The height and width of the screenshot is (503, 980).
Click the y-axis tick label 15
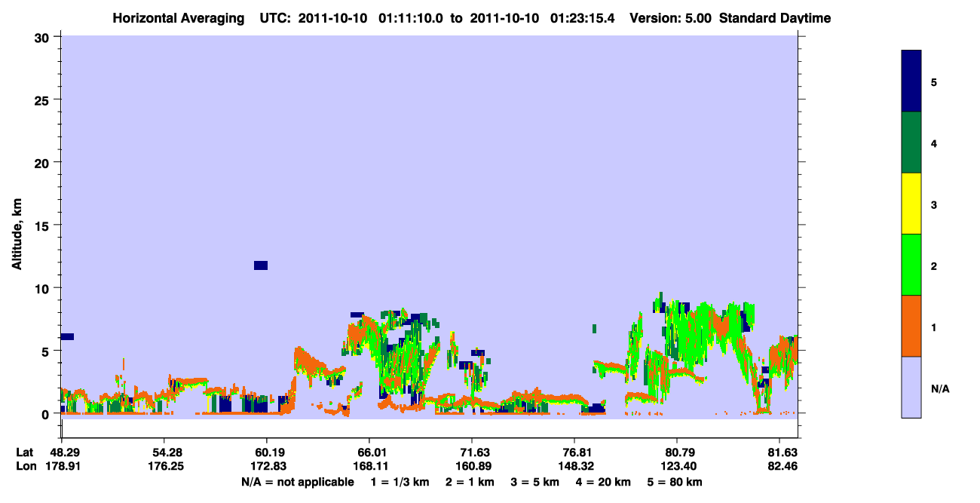pyautogui.click(x=44, y=225)
